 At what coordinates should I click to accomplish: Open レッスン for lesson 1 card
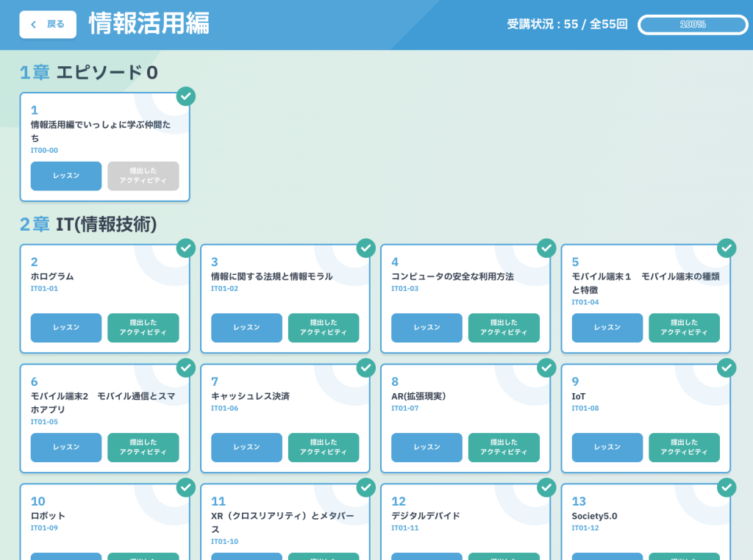(66, 176)
